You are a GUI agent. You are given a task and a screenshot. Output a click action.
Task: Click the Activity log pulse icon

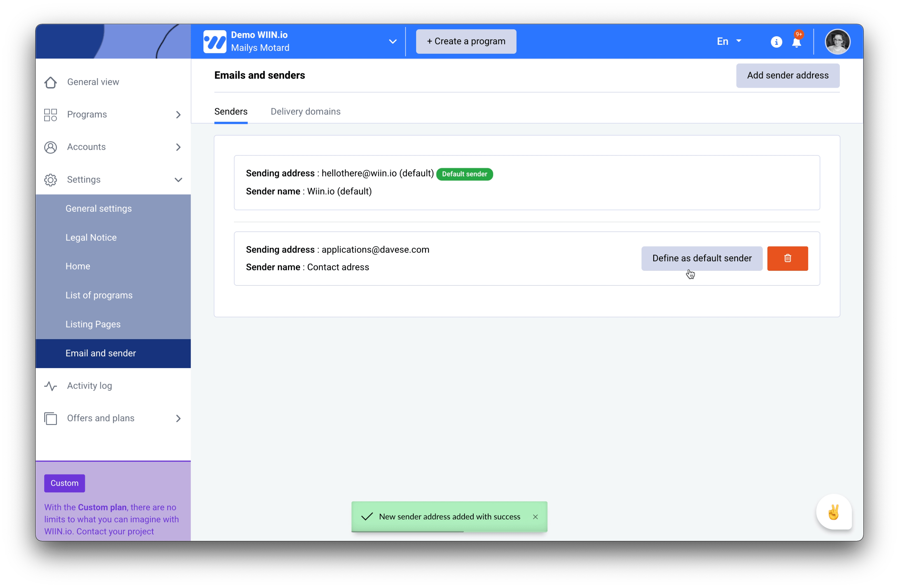point(51,386)
